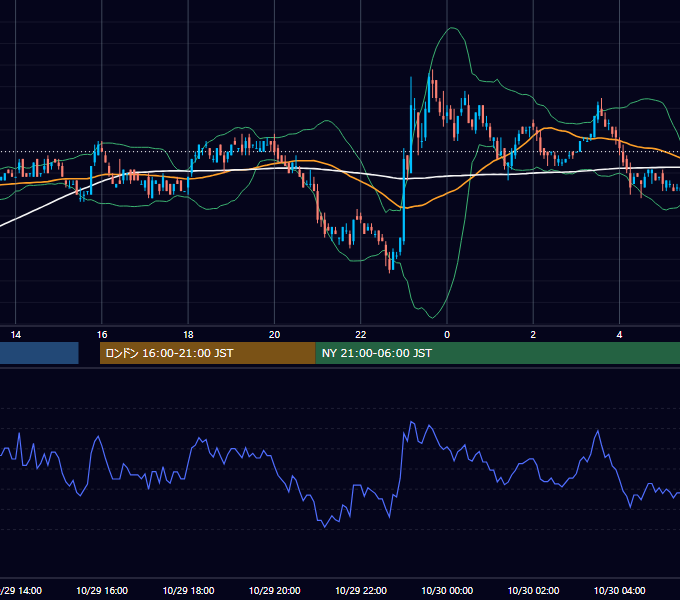Click the London session bar 16:00-21:00 JST
The width and height of the screenshot is (680, 600).
pyautogui.click(x=207, y=353)
